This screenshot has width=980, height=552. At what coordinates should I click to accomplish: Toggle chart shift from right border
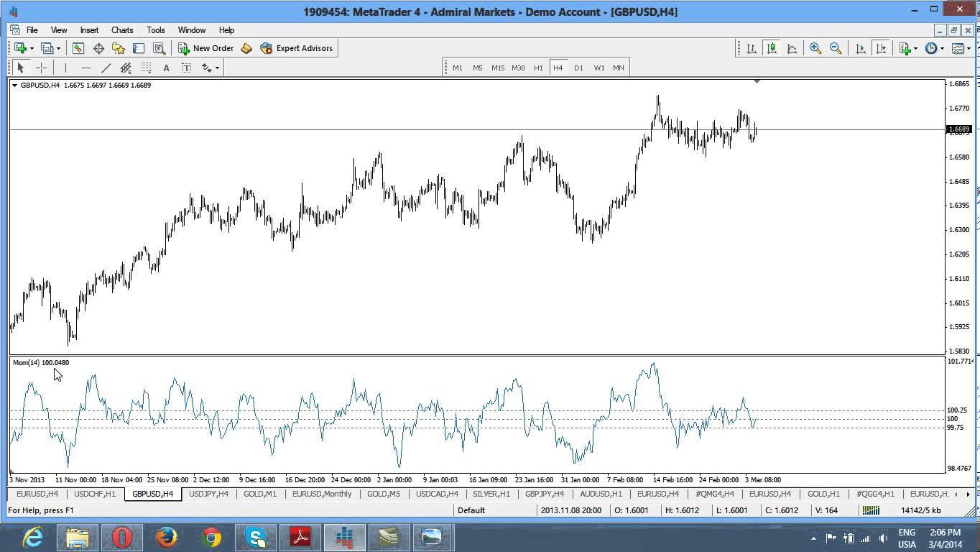[x=880, y=48]
